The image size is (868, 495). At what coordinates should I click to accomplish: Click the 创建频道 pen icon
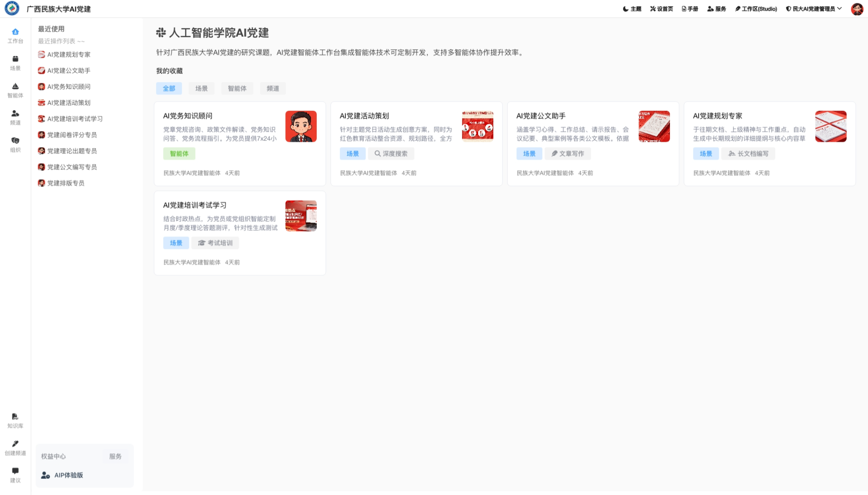pyautogui.click(x=15, y=447)
